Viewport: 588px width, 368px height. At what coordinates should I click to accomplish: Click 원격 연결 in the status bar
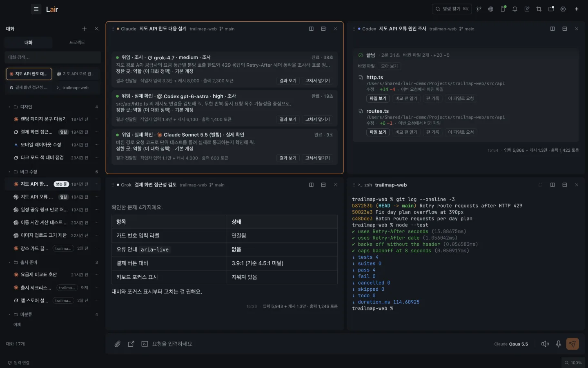[x=19, y=363]
